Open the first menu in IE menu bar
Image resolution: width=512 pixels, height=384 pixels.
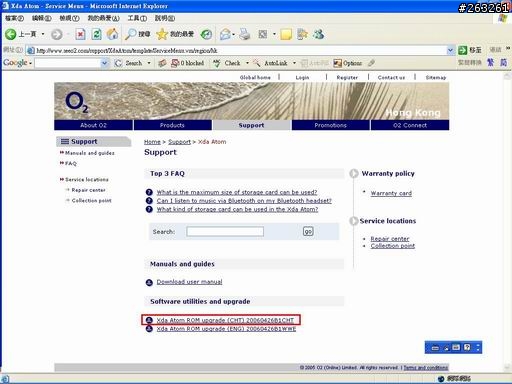(14, 18)
